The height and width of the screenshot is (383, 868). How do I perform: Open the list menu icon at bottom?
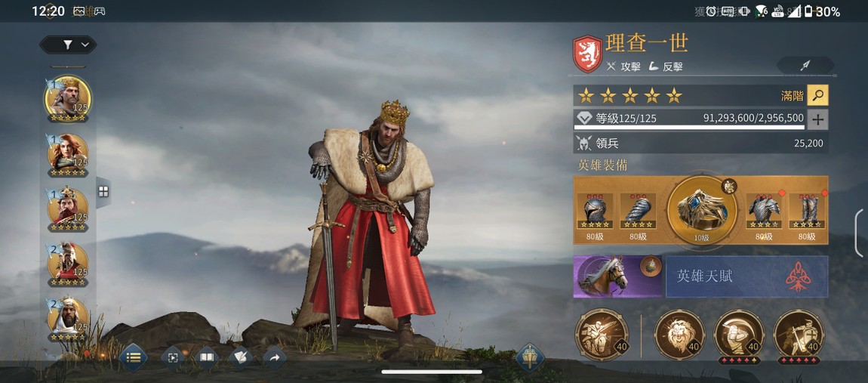point(133,357)
